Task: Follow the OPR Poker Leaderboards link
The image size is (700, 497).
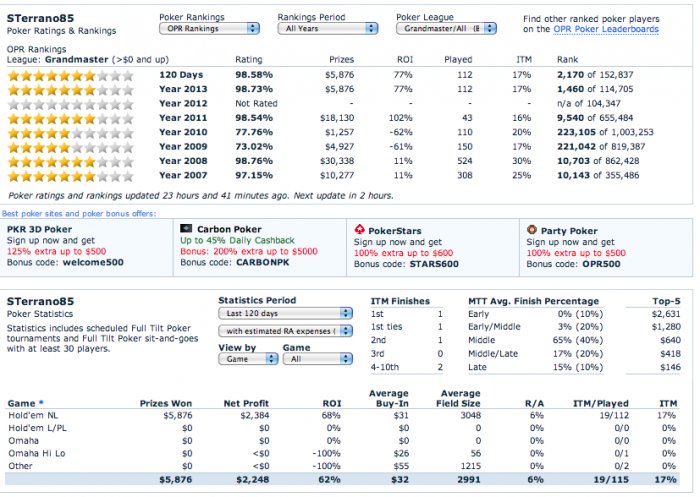Action: [x=606, y=29]
